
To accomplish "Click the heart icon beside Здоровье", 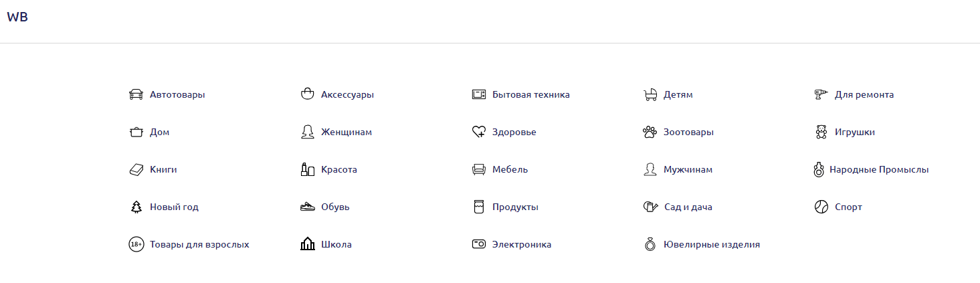I will click(478, 132).
